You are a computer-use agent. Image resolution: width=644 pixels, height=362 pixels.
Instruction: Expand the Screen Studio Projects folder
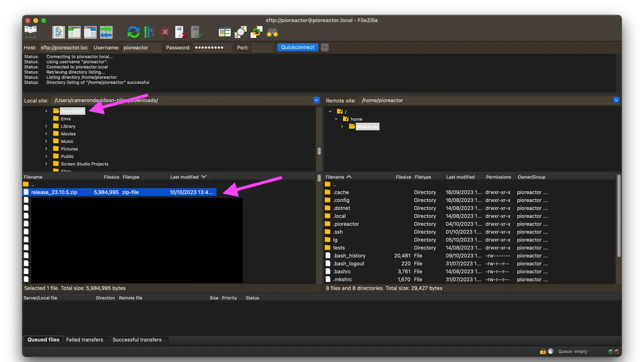(46, 164)
